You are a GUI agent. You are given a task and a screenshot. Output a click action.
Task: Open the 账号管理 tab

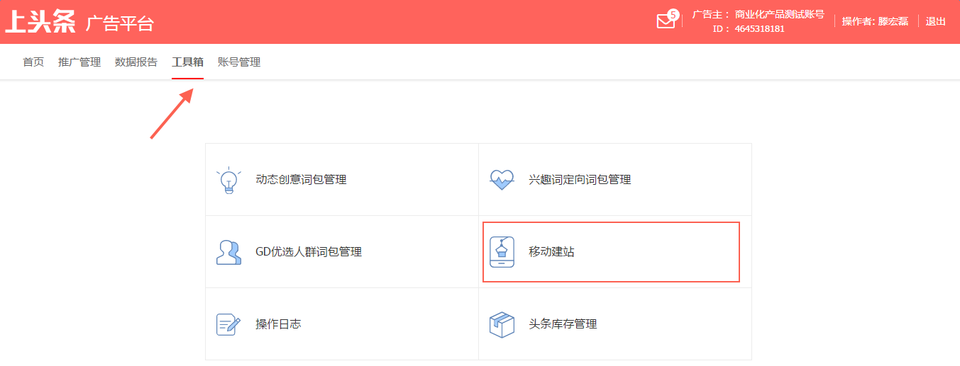point(239,62)
